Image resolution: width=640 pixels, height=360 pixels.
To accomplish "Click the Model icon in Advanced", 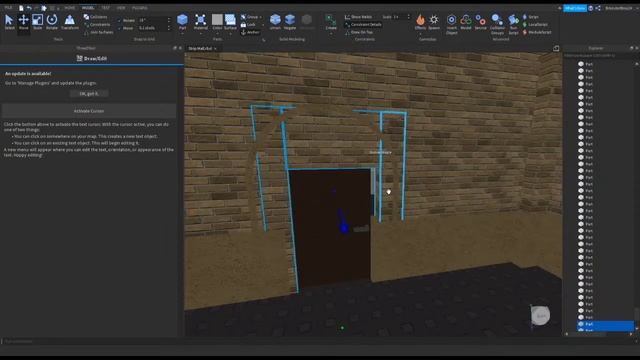I will (x=466, y=22).
